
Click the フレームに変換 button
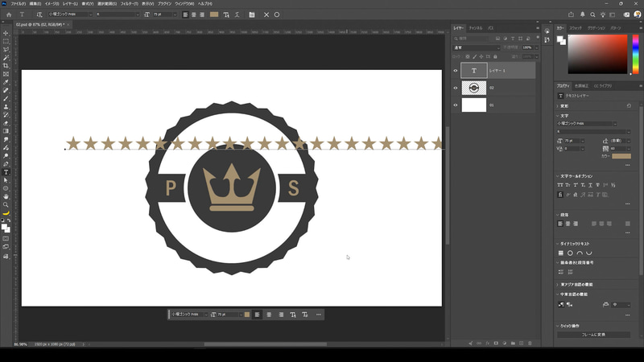[593, 335]
